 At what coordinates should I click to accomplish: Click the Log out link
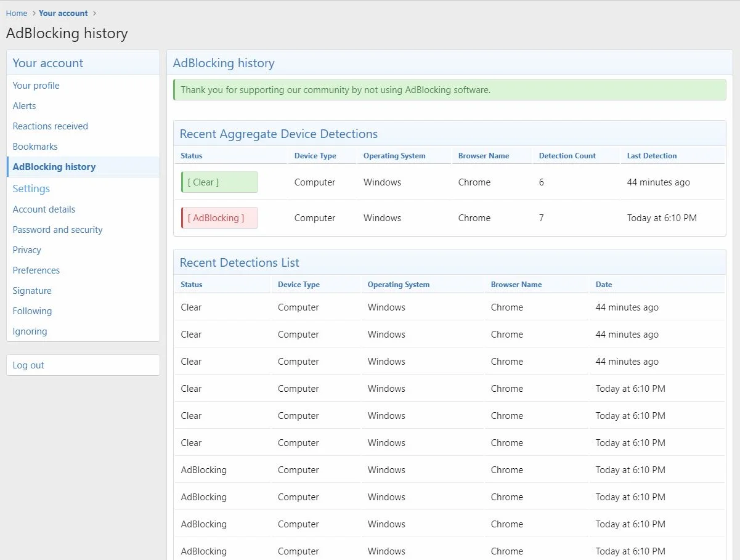tap(28, 365)
